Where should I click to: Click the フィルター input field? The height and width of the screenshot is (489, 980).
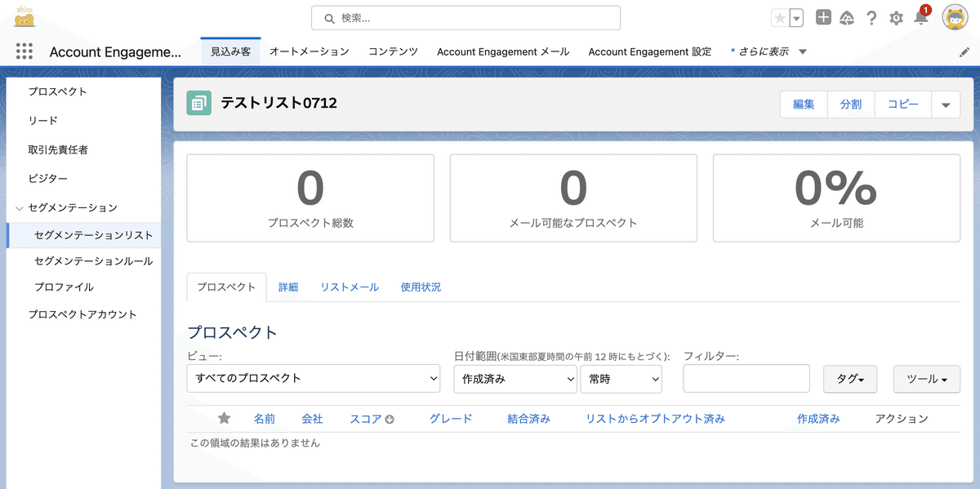tap(746, 379)
